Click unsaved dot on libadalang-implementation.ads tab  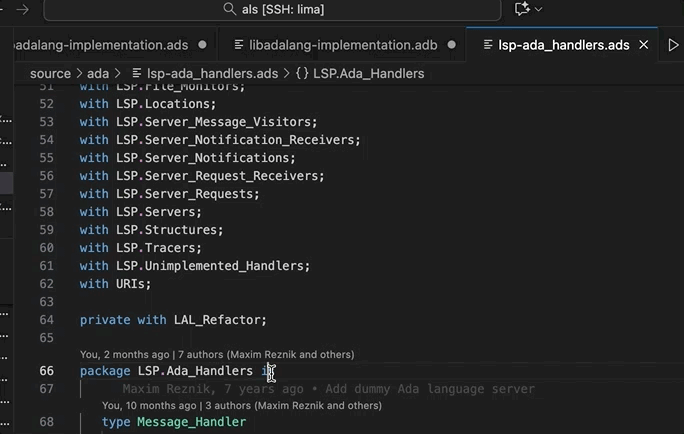[x=203, y=45]
